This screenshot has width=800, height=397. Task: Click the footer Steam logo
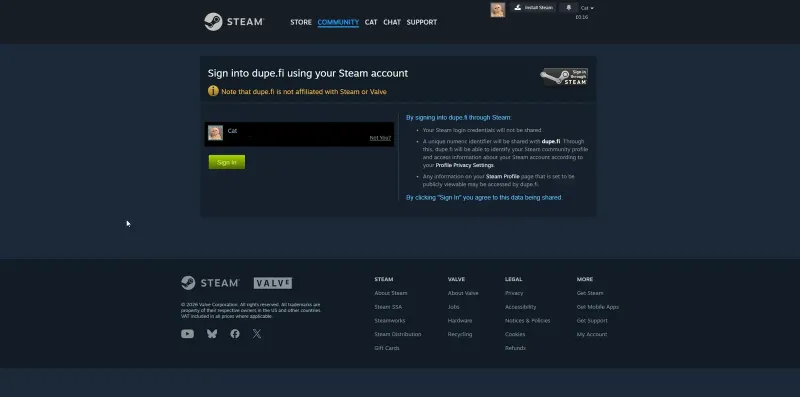[x=210, y=283]
